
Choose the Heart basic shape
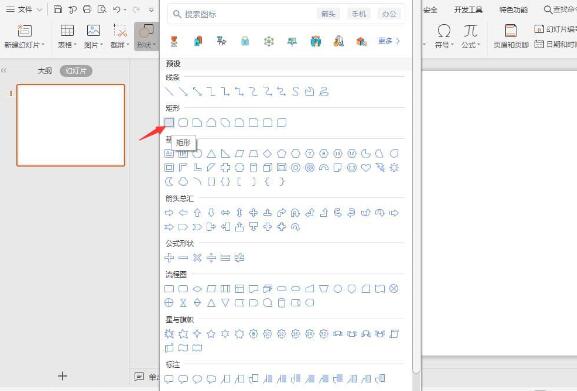tap(366, 168)
